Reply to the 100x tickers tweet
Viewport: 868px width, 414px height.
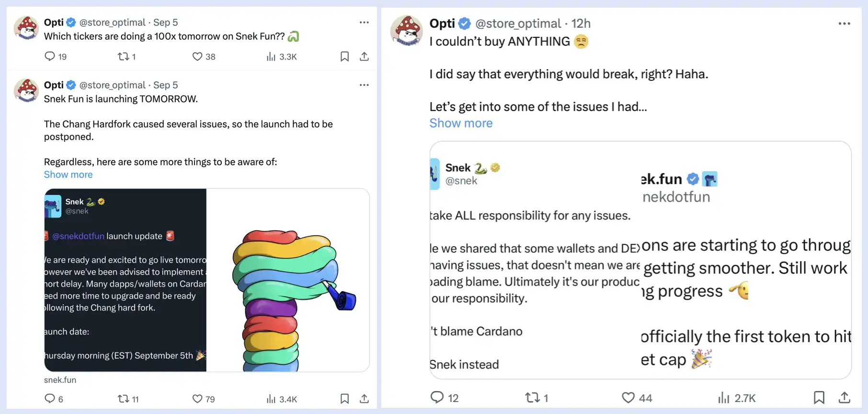pos(50,57)
